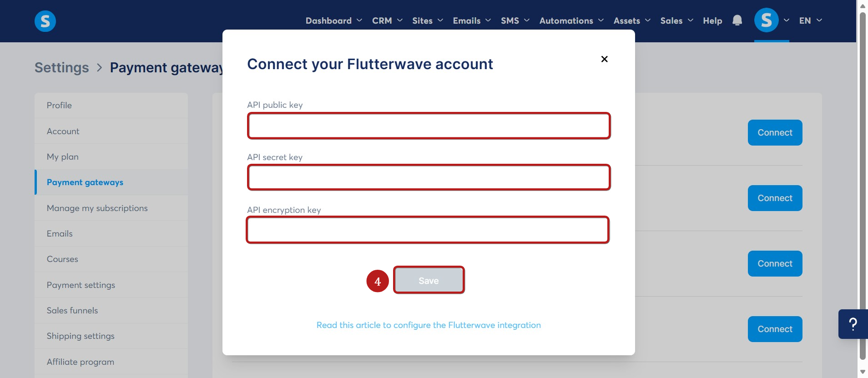Open Sales funnels settings
Viewport: 868px width, 378px height.
tap(111, 310)
